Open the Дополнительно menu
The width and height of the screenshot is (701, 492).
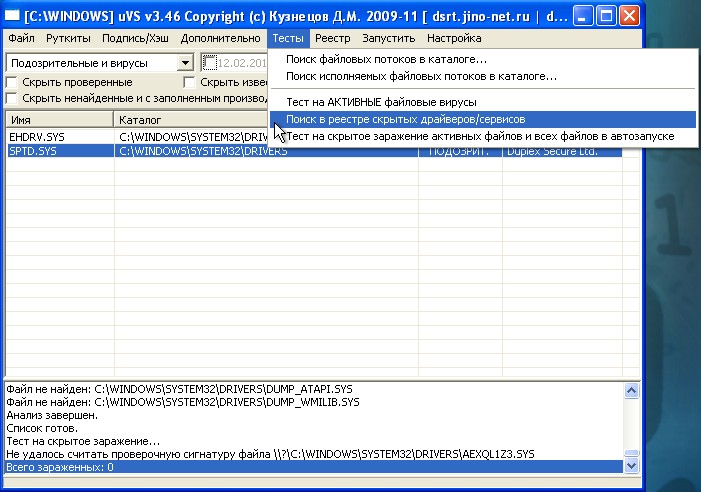click(x=220, y=38)
